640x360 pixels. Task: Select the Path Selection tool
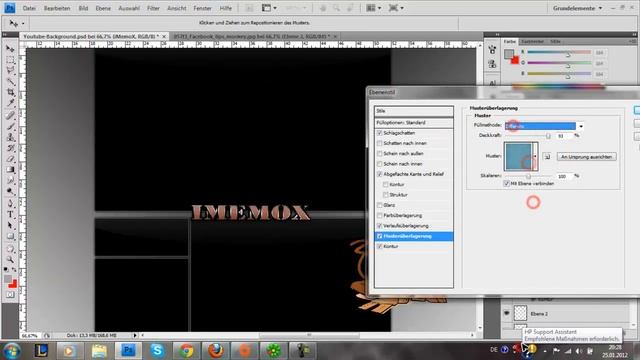click(10, 225)
